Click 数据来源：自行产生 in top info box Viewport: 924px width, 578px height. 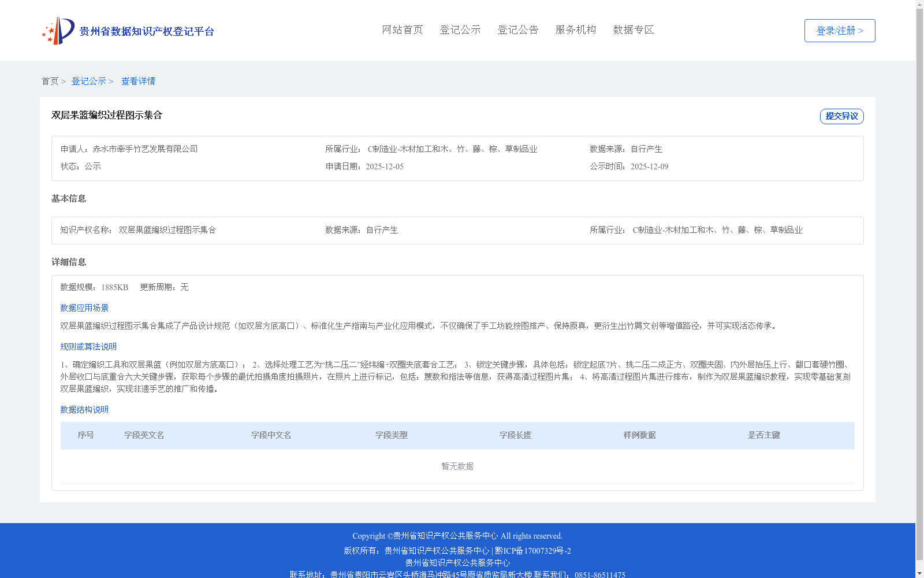click(x=626, y=149)
